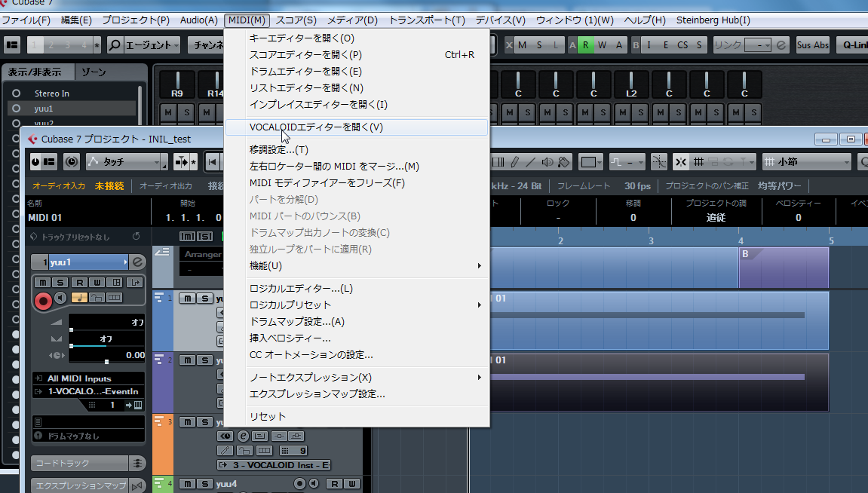Select the Play speaker tool
The image size is (868, 493).
pyautogui.click(x=547, y=161)
